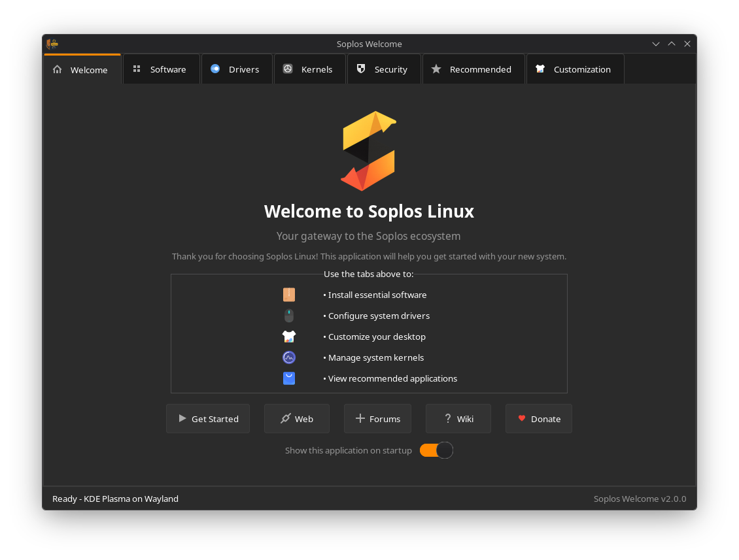This screenshot has width=739, height=560.
Task: Click the kernel icon beside Manage system kernels
Action: tap(289, 357)
